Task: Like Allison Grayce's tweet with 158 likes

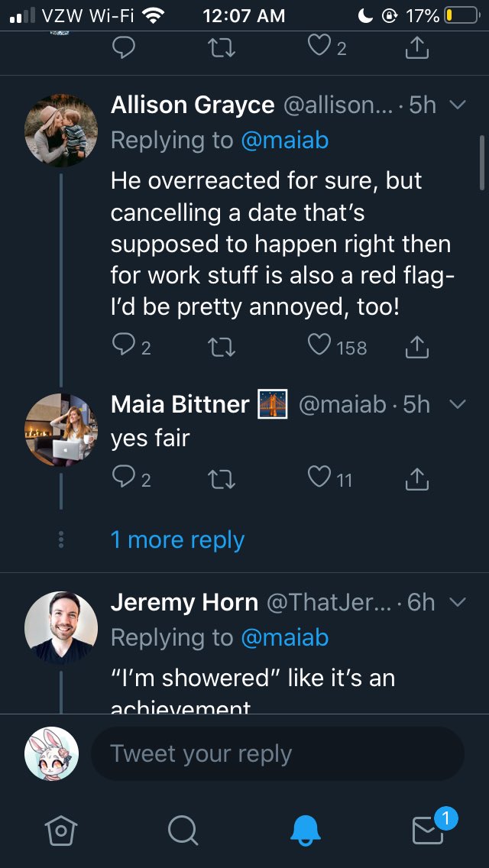Action: coord(319,346)
